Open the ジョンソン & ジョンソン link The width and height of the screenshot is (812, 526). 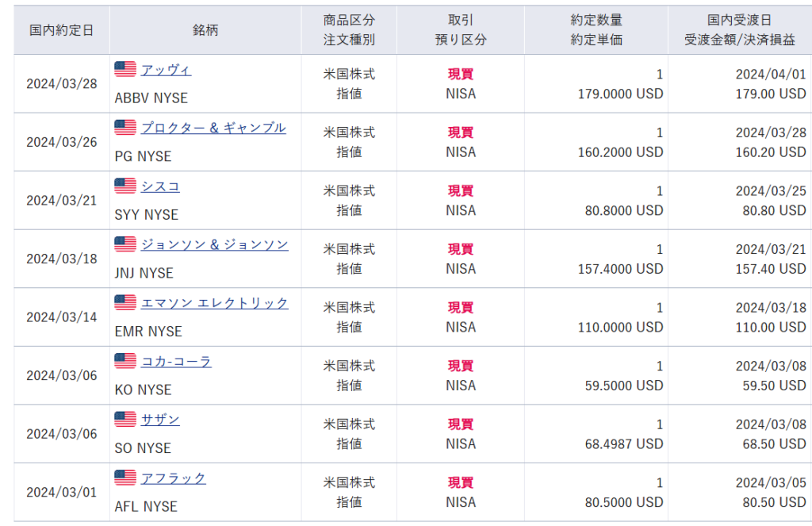(214, 244)
